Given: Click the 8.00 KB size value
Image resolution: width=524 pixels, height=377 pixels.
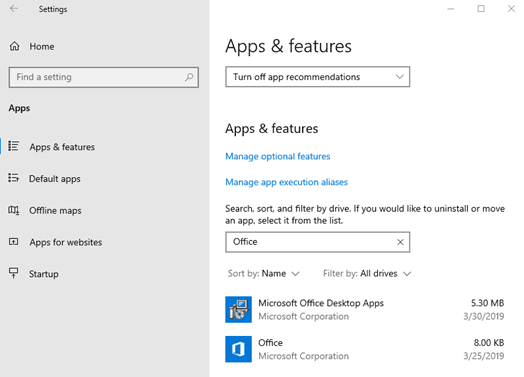Looking at the screenshot, I should tap(489, 343).
